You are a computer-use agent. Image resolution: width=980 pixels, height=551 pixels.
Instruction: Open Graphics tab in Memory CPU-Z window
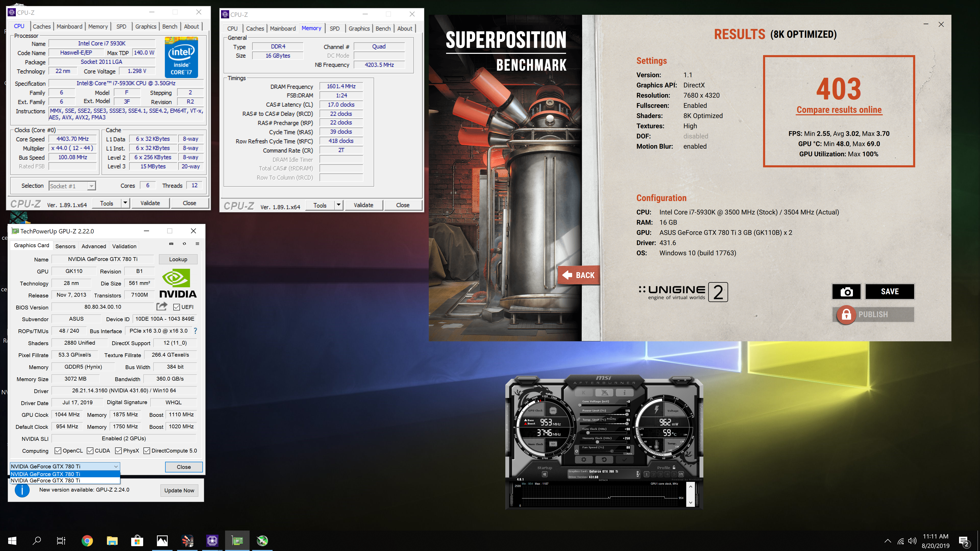[x=359, y=29]
